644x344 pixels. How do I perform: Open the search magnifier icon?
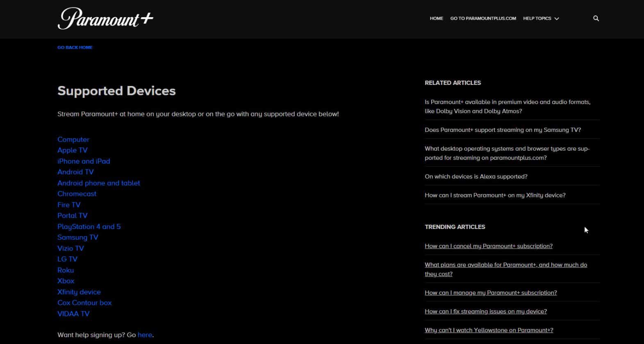[596, 18]
